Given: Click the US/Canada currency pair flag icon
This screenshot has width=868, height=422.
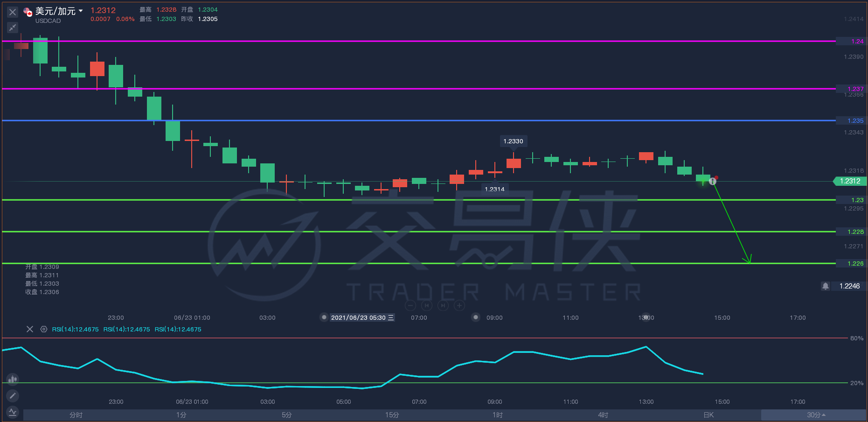Looking at the screenshot, I should click(28, 12).
